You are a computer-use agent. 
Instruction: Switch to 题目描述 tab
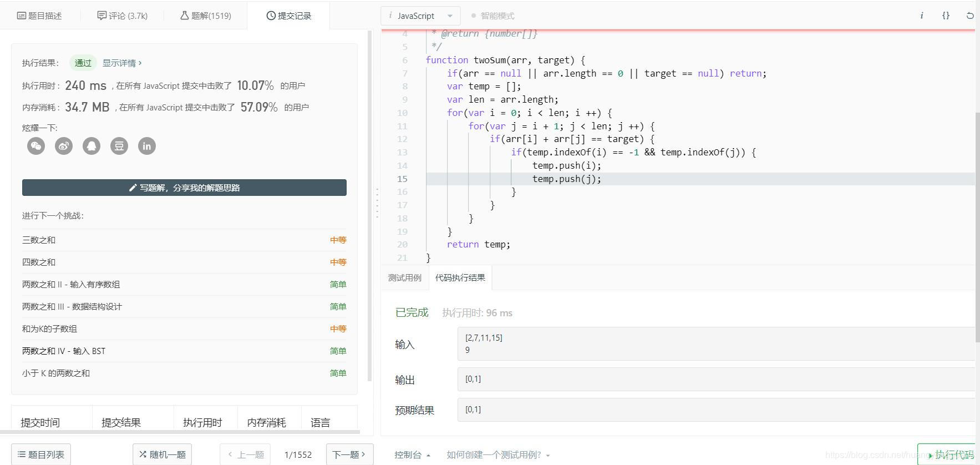tap(39, 16)
